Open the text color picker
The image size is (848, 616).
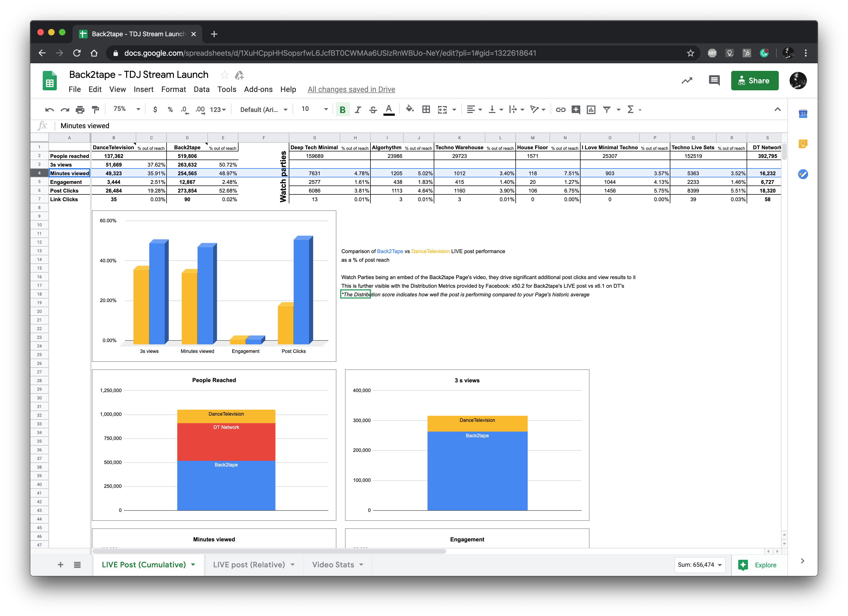(x=389, y=110)
